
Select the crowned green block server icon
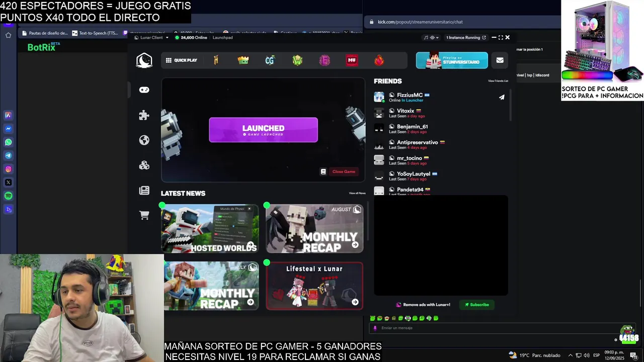tap(243, 60)
